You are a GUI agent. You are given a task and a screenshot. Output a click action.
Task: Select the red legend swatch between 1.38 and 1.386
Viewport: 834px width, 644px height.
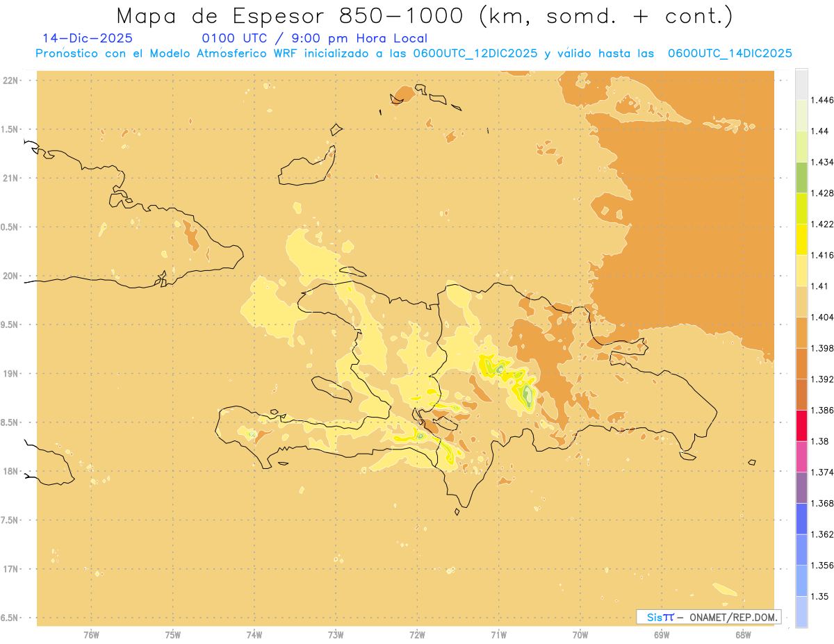pyautogui.click(x=801, y=426)
